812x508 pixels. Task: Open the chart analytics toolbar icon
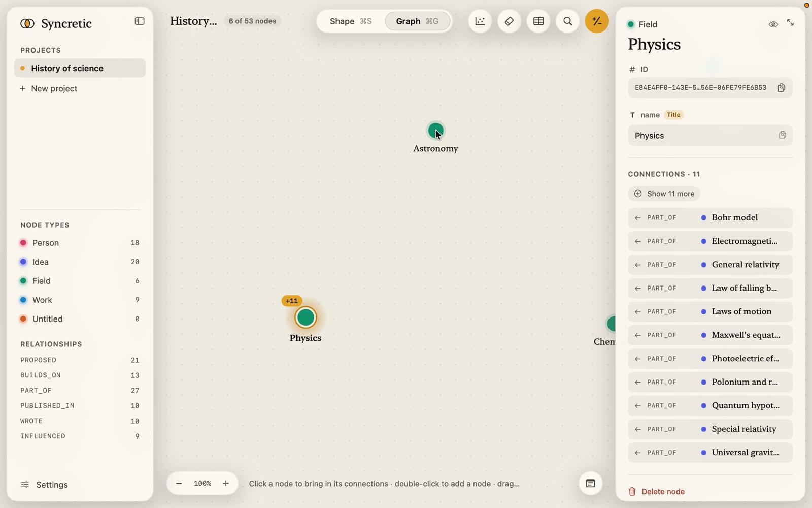(480, 21)
